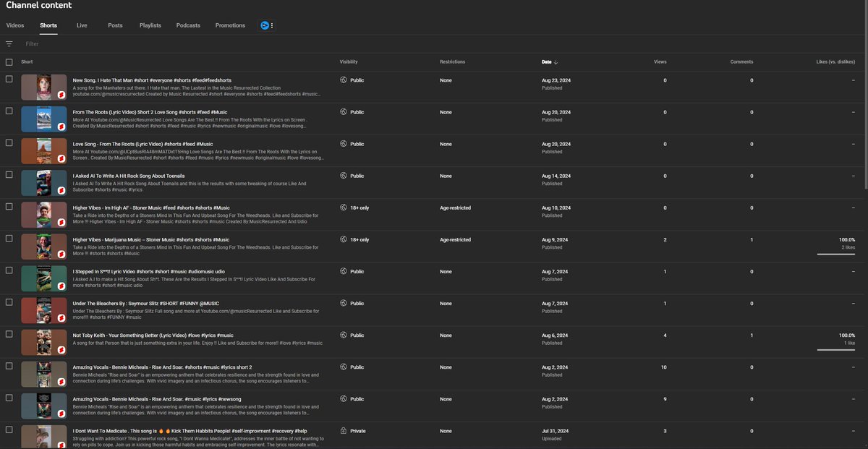Click Likes (vs. dislikes) column header

point(835,62)
